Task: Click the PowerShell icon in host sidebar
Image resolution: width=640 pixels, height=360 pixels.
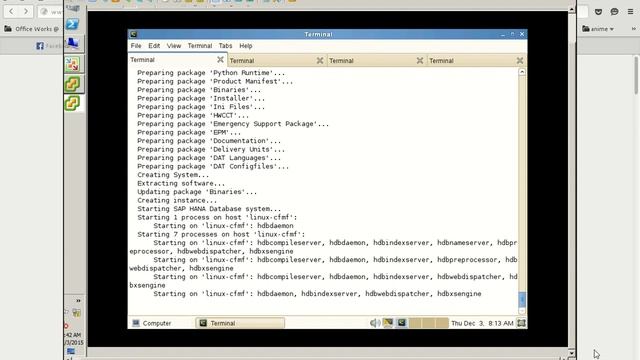Action: pos(73,24)
